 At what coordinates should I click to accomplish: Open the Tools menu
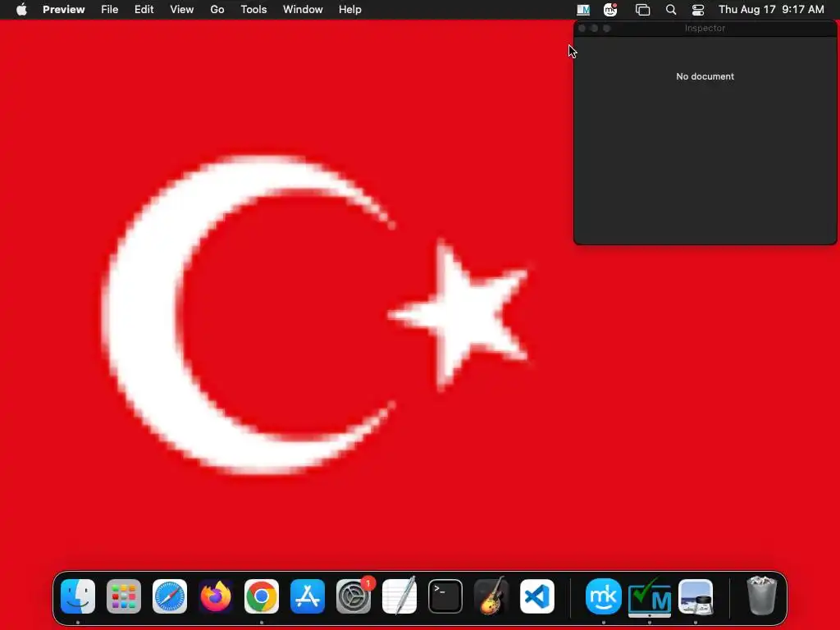point(253,10)
